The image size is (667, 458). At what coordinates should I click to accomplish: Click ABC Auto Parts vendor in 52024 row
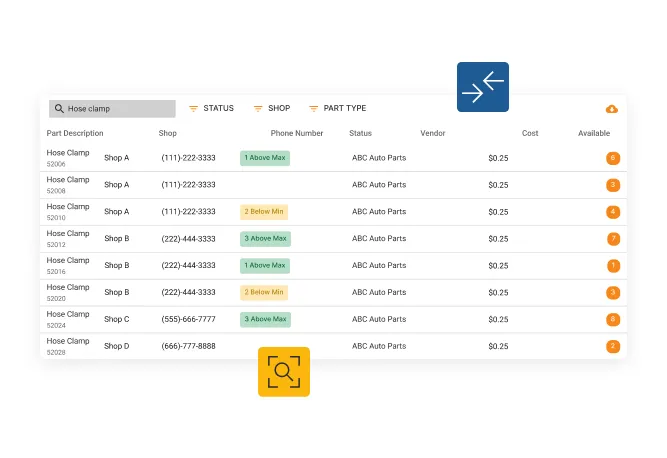click(x=379, y=319)
